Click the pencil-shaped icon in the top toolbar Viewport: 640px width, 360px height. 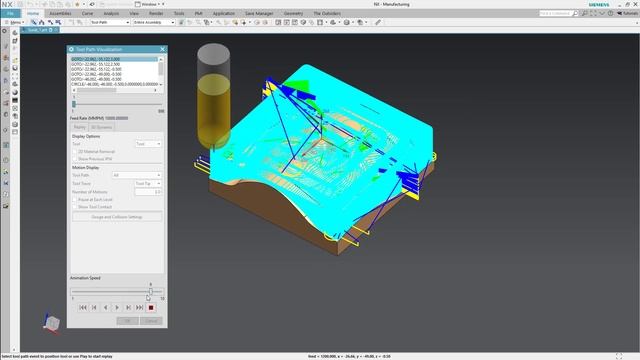[378, 22]
